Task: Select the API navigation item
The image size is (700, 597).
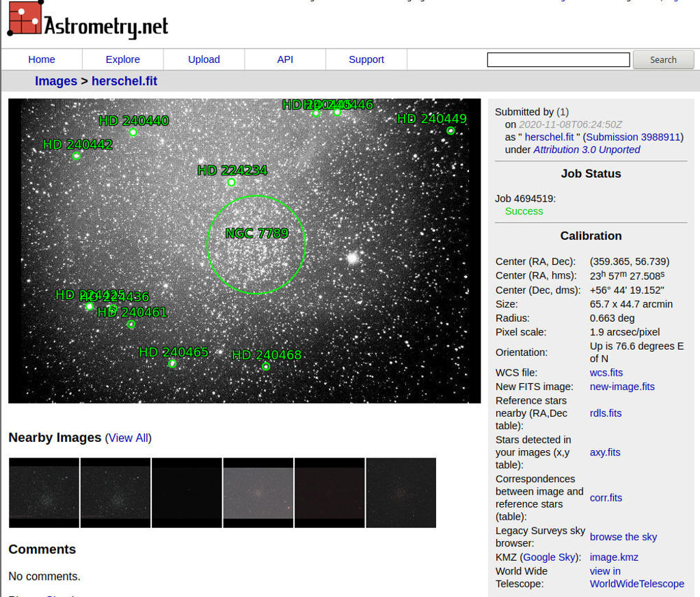Action: [285, 59]
